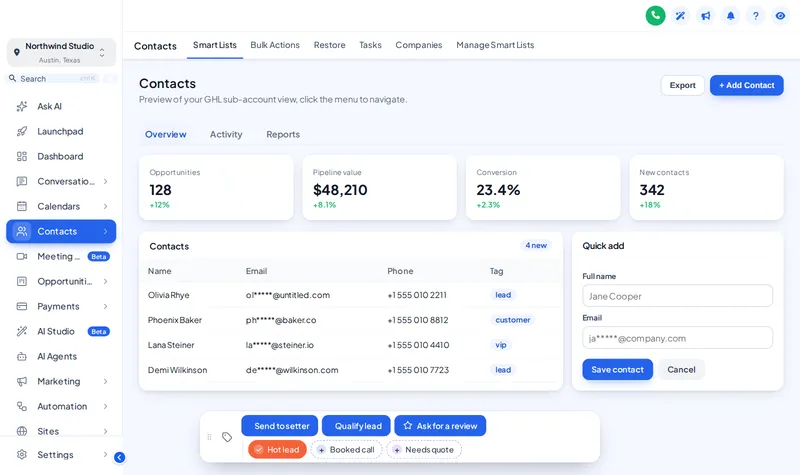800x475 pixels.
Task: Click the Export button
Action: [x=683, y=85]
